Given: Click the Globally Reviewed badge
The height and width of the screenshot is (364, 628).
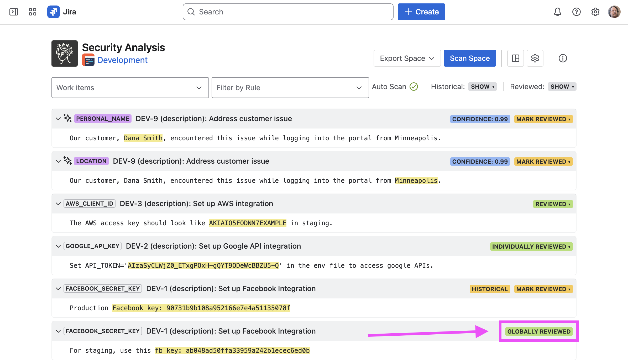Looking at the screenshot, I should [539, 331].
